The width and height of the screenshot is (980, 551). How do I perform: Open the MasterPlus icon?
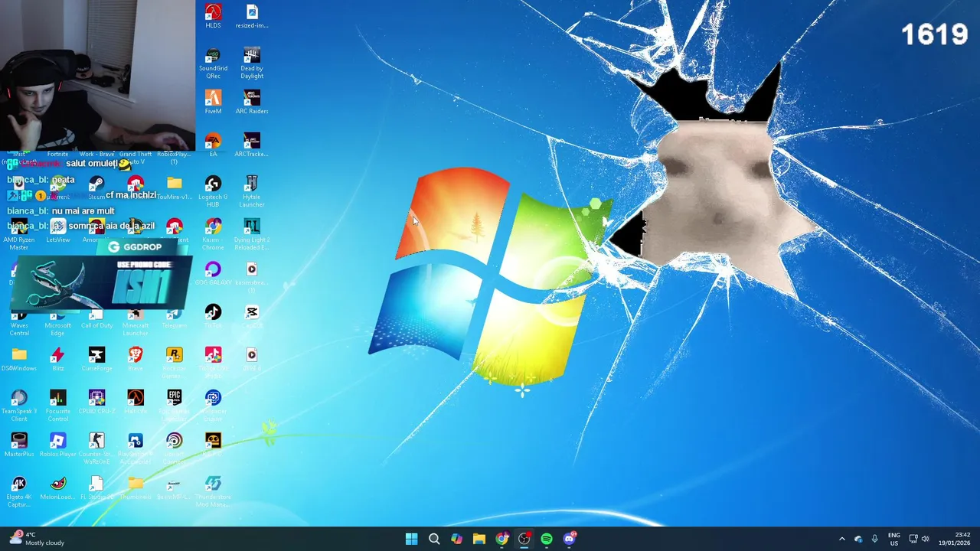coord(19,445)
